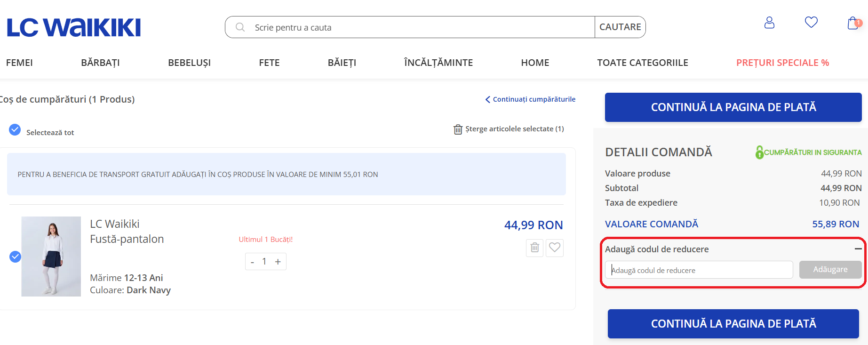
Task: Click trash icon for Șterge articolele selectate
Action: tap(458, 129)
